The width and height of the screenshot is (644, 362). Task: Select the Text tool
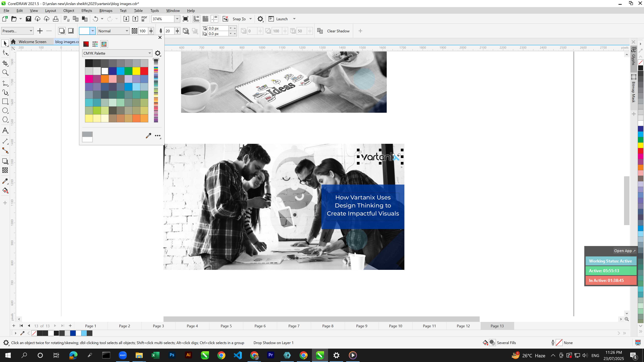tap(5, 130)
